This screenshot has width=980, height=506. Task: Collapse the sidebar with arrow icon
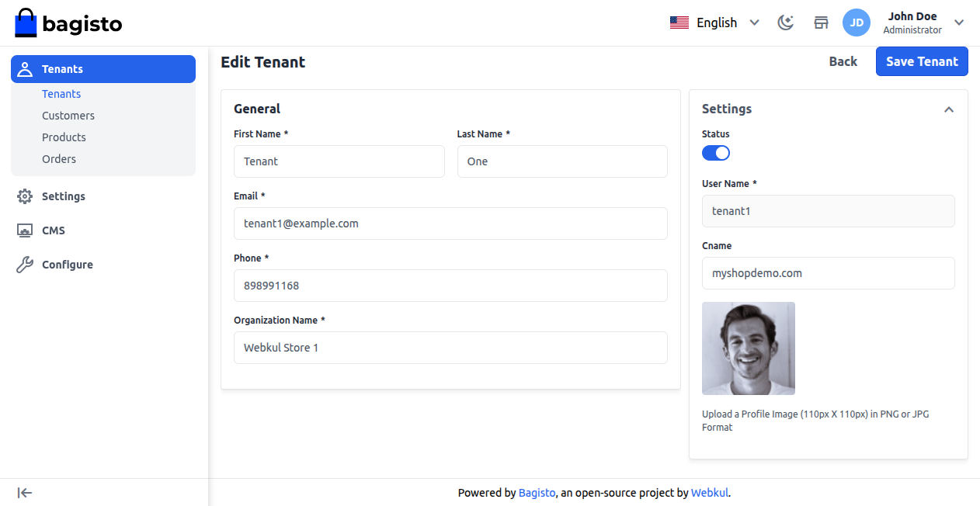25,493
